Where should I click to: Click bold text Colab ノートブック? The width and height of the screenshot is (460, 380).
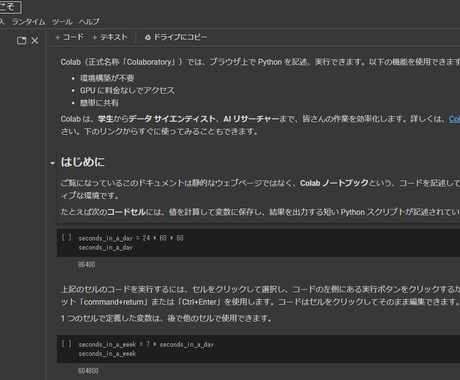pos(334,183)
